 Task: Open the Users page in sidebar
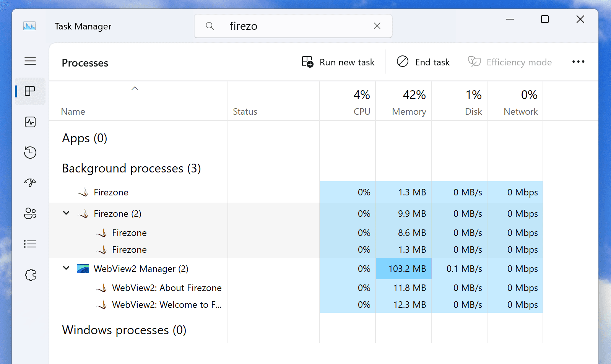(x=30, y=213)
